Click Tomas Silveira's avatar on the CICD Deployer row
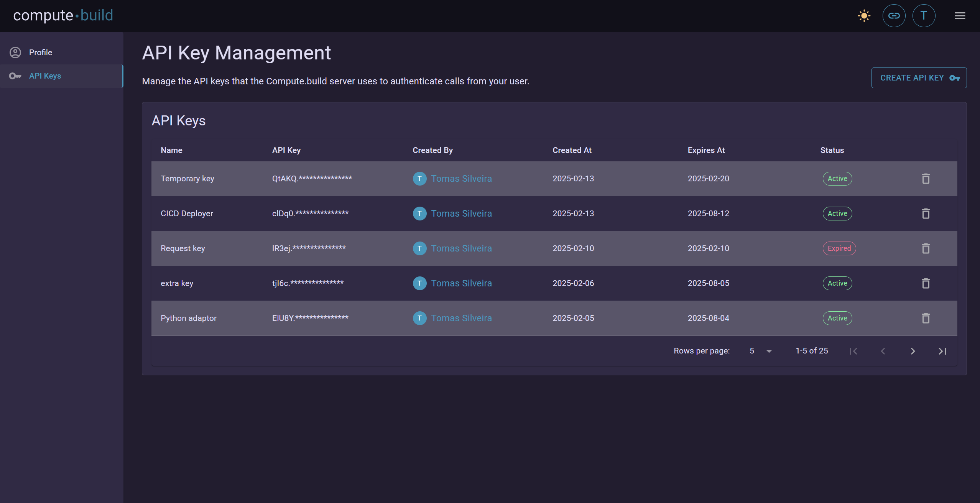Screen dimensions: 980x503 tap(419, 214)
